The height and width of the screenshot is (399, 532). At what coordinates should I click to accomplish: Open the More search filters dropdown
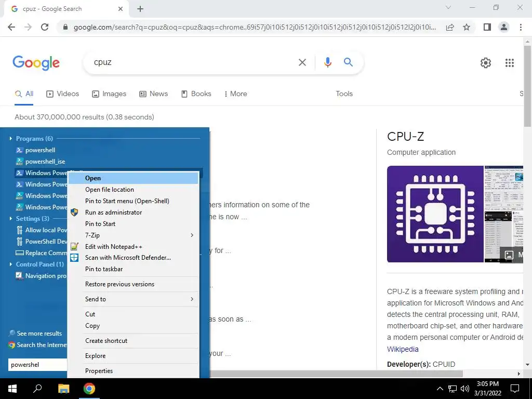(x=236, y=94)
